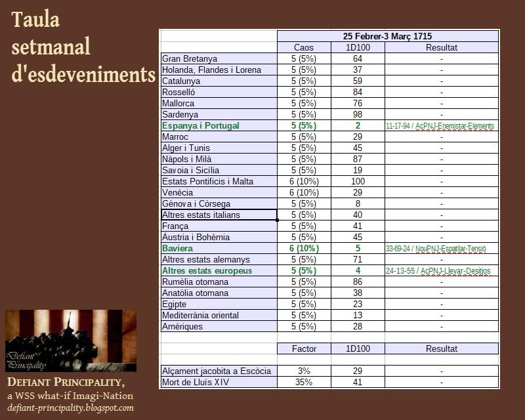525x420 pixels.
Task: Click the 1D100 header beside Caos
Action: (x=358, y=47)
